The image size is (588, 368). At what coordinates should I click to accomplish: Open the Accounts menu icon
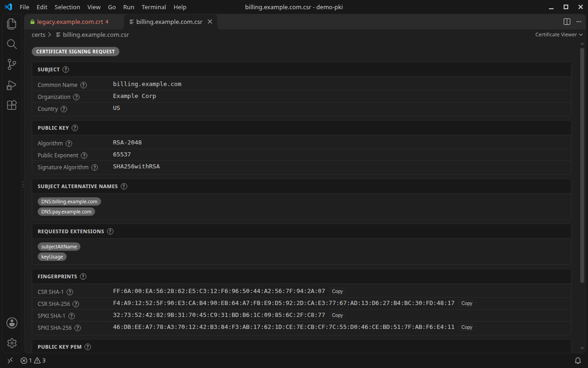(x=12, y=323)
